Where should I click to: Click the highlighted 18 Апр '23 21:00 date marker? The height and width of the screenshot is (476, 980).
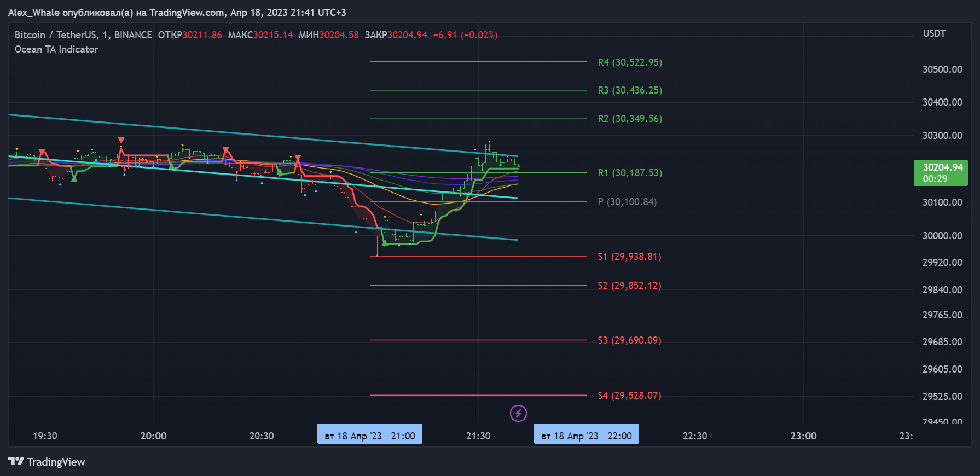pos(370,434)
